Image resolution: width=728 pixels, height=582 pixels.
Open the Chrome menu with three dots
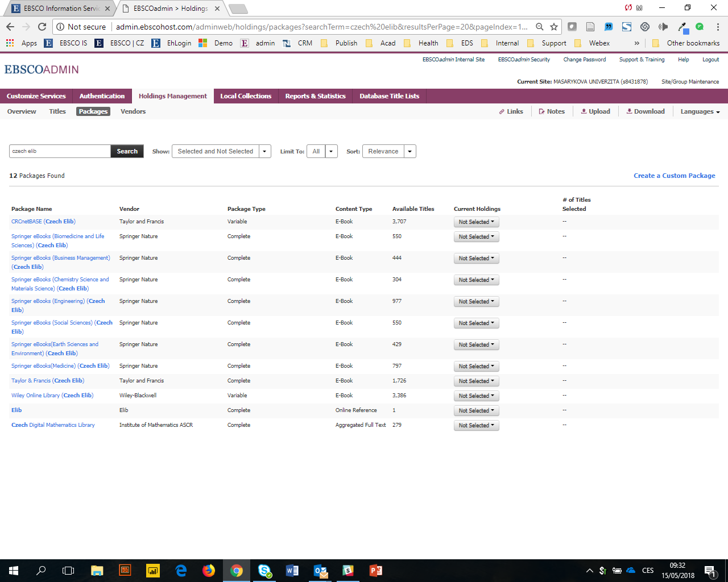718,27
